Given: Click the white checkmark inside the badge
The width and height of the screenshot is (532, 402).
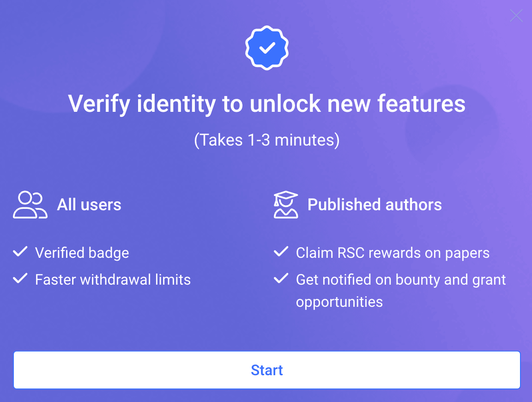Looking at the screenshot, I should [267, 48].
